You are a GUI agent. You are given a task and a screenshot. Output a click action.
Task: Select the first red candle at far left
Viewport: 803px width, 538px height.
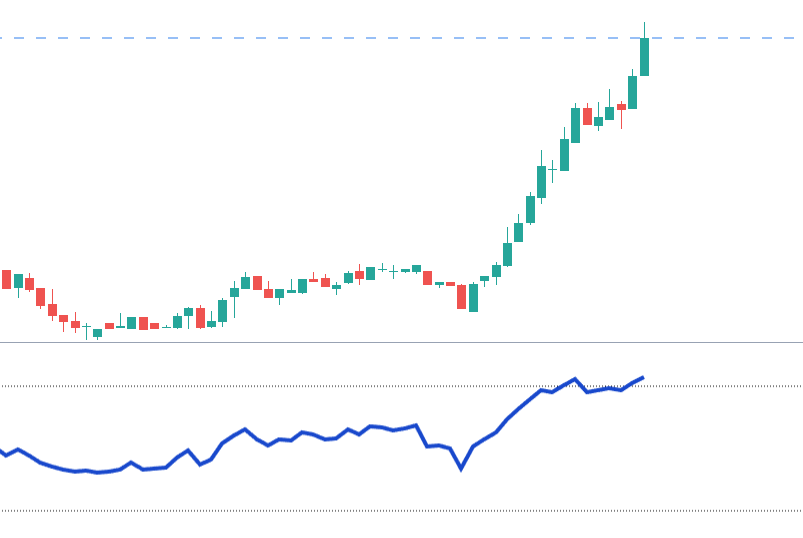pos(7,279)
